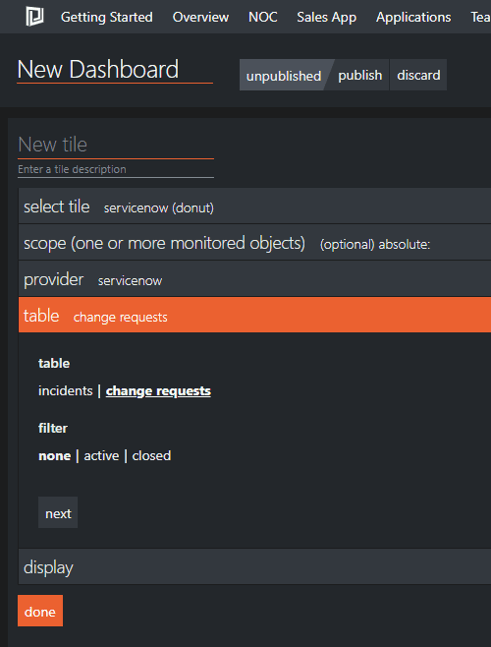Edit the New Dashboard title field
This screenshot has height=647, width=491.
point(115,70)
